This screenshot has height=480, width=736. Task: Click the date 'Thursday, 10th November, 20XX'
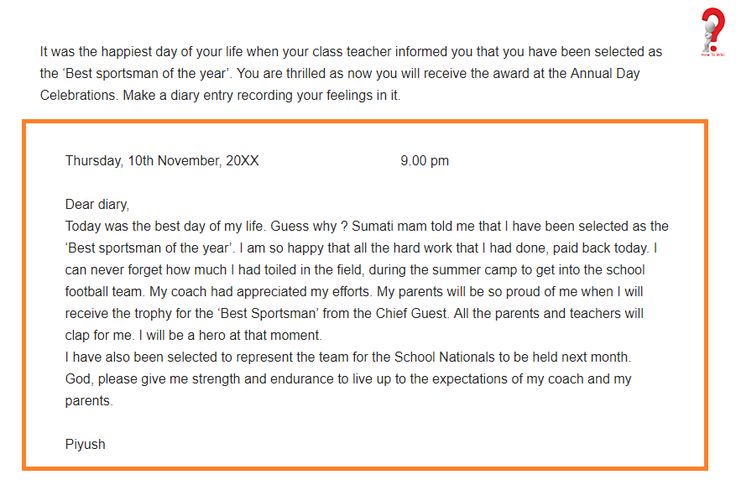point(162,161)
